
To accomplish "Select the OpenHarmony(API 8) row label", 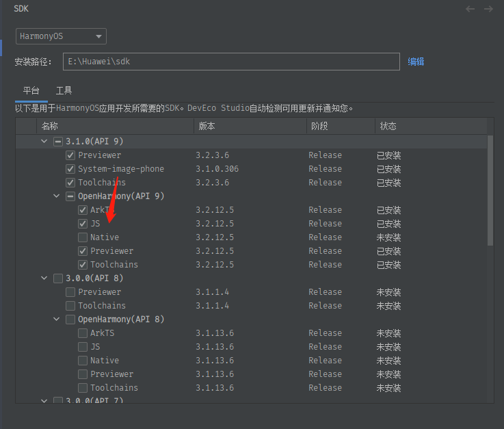I will pyautogui.click(x=121, y=320).
